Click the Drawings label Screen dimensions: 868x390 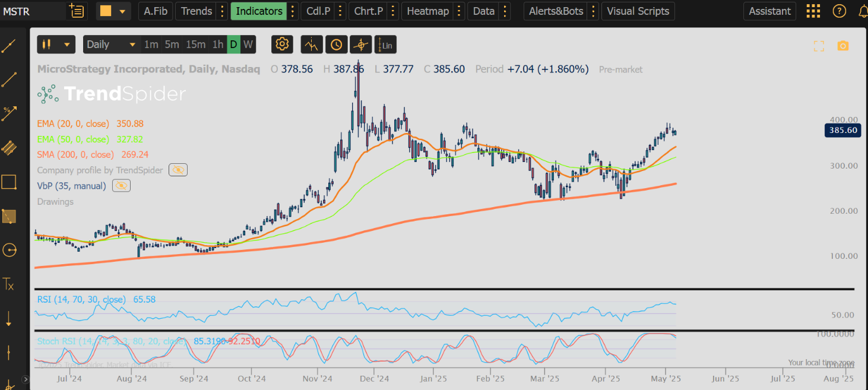[x=55, y=201]
